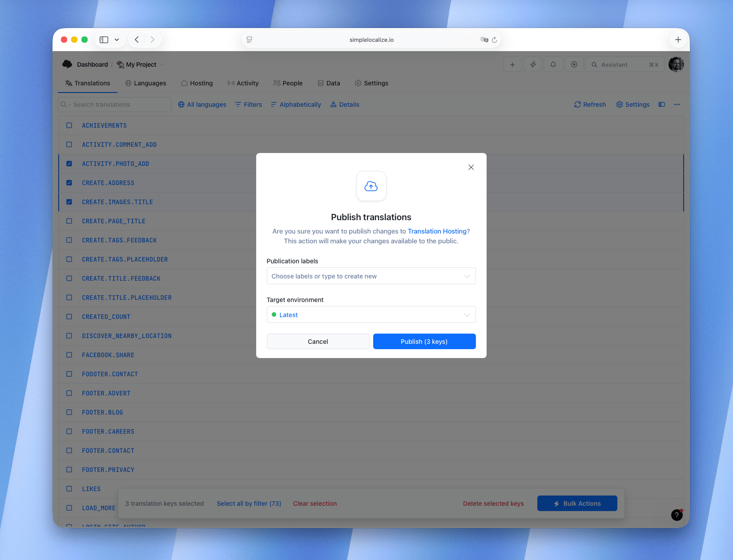
Task: Open the My Project switcher chevron
Action: (161, 64)
